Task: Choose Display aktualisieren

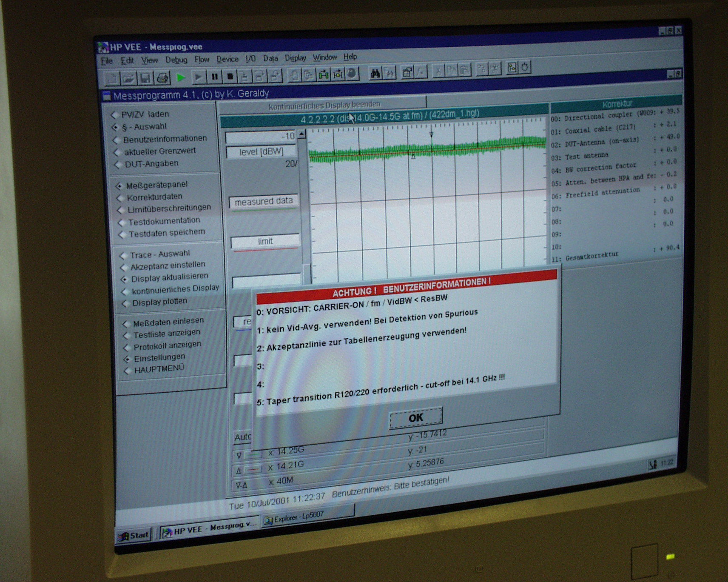Action: (x=165, y=278)
